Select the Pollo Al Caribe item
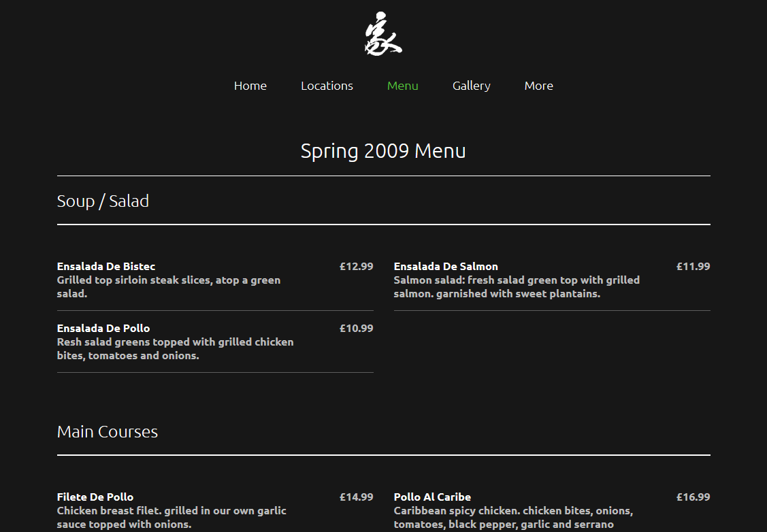The width and height of the screenshot is (767, 532). [x=432, y=497]
